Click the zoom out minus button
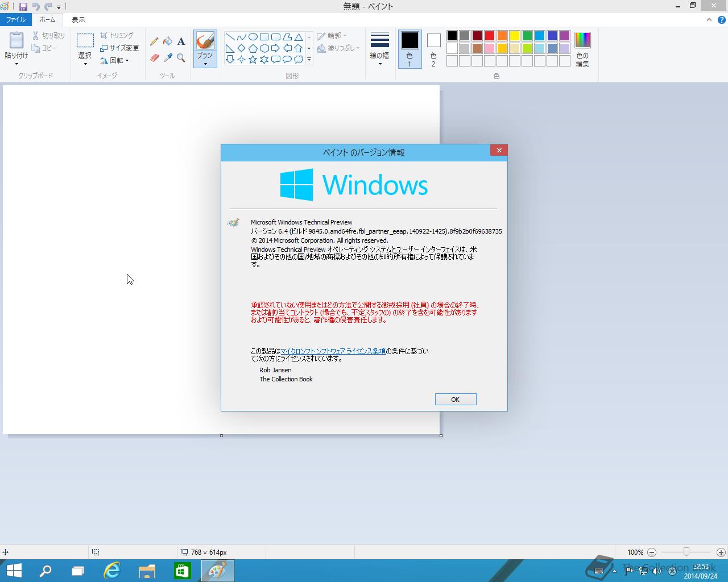728x582 pixels. pos(652,552)
